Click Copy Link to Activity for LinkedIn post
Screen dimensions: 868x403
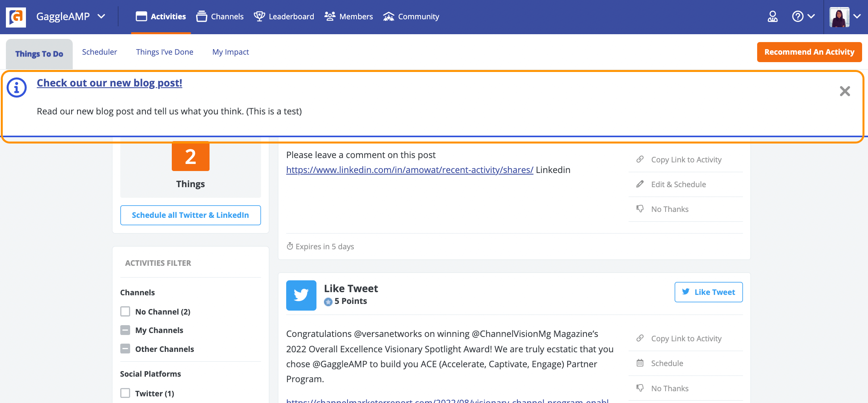click(686, 160)
